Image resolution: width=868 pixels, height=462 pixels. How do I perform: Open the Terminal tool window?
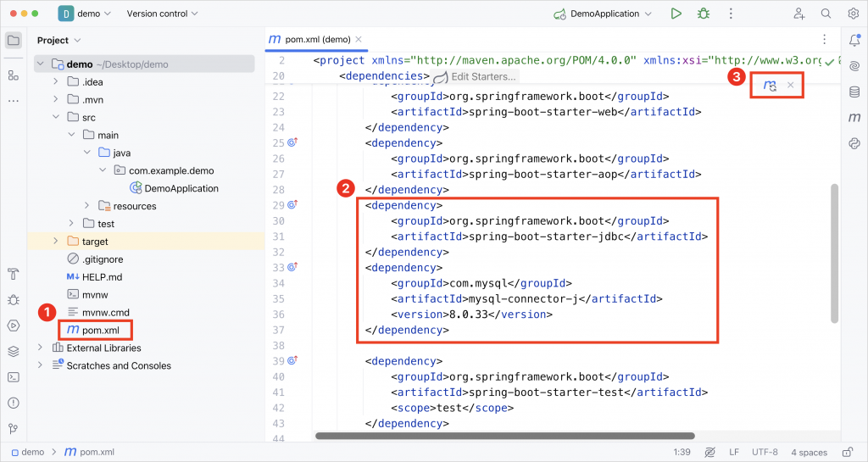coord(14,377)
